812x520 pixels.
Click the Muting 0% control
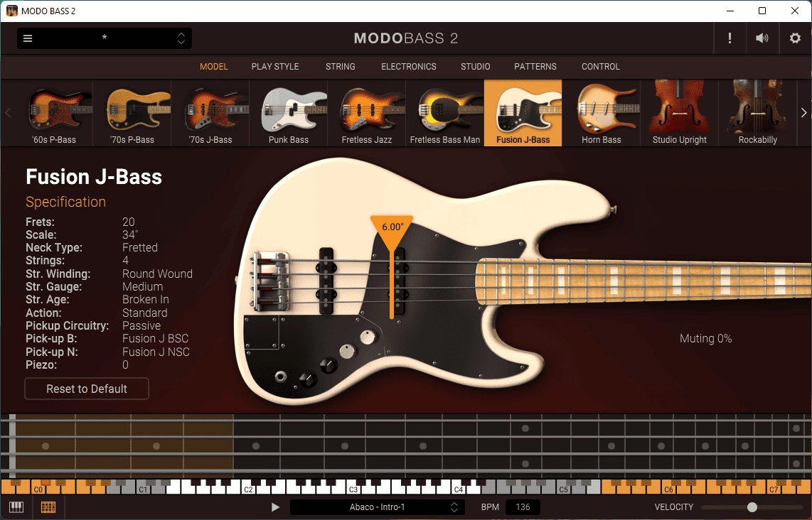click(x=705, y=338)
